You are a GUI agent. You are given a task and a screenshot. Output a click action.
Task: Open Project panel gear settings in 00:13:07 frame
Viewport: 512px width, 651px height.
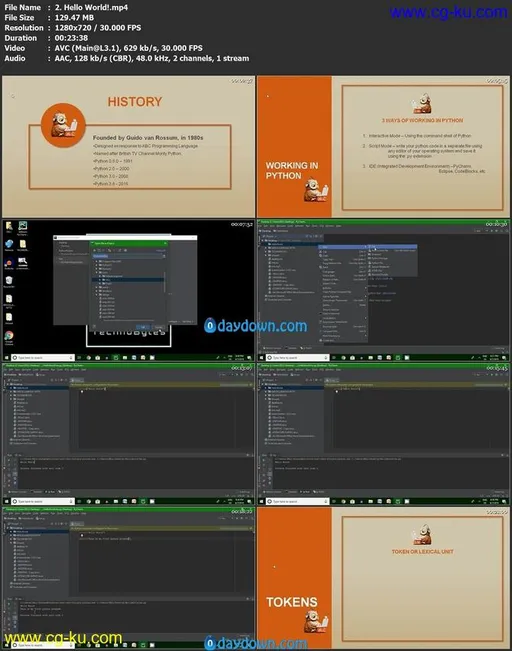pos(60,380)
